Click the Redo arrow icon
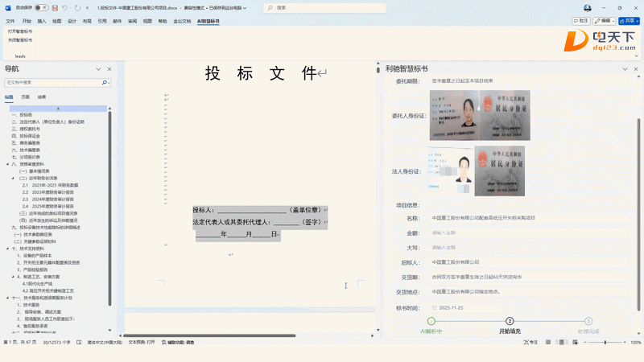This screenshot has width=644, height=362. (77, 8)
